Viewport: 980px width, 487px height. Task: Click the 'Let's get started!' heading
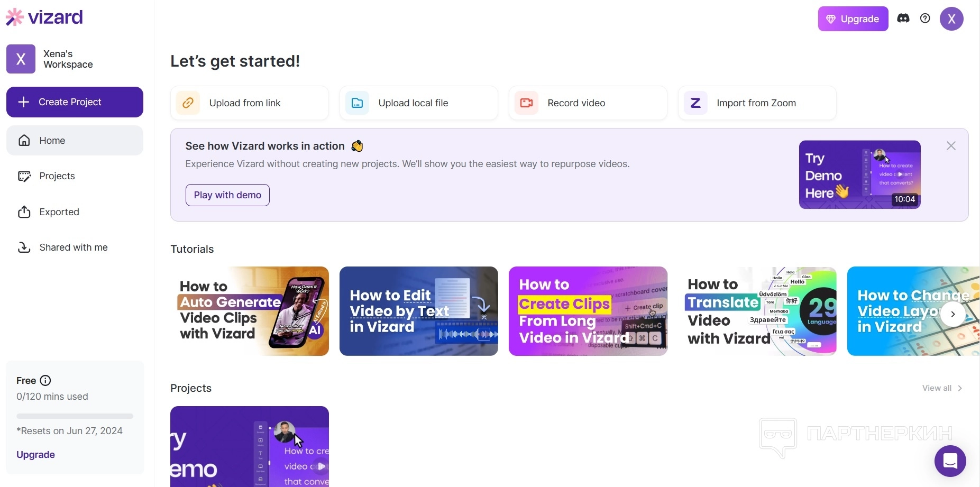click(235, 61)
